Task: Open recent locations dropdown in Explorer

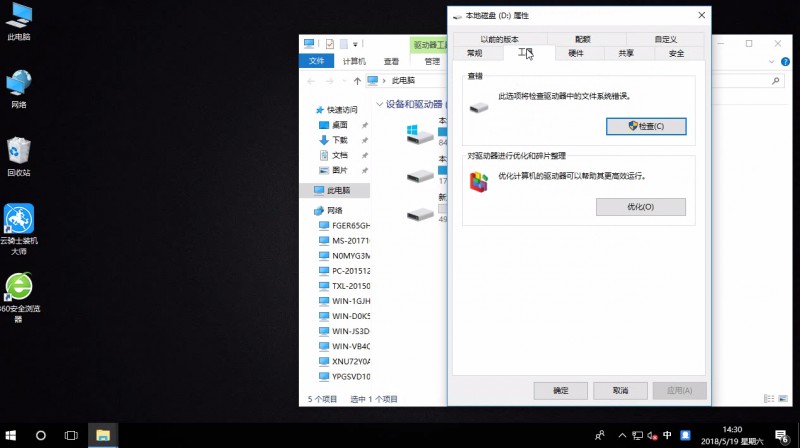Action: click(x=344, y=81)
